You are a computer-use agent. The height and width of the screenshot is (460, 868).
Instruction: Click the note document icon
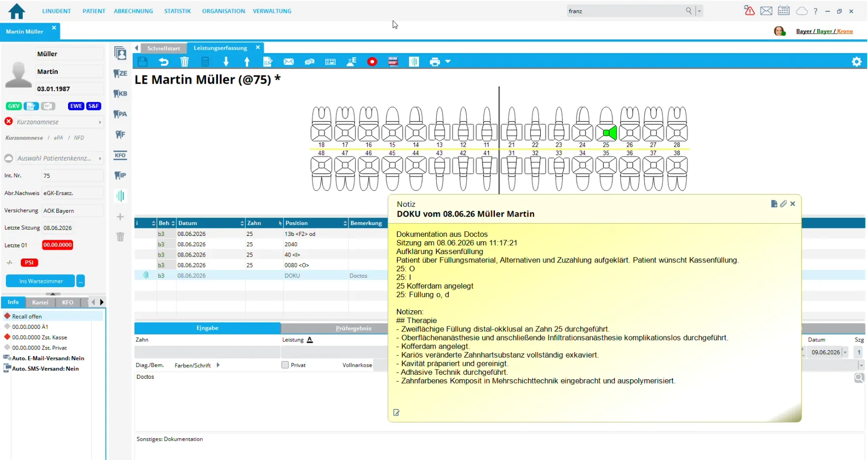point(774,203)
